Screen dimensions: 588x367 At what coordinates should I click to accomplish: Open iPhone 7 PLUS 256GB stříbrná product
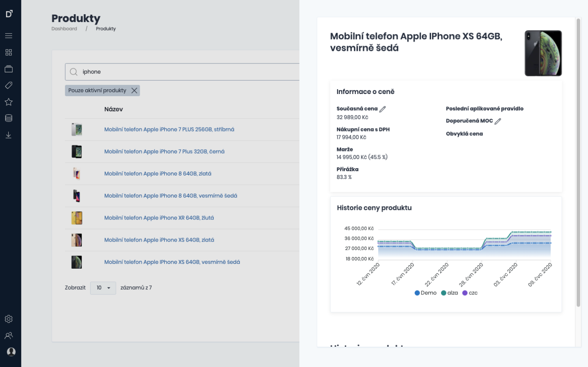tap(169, 129)
